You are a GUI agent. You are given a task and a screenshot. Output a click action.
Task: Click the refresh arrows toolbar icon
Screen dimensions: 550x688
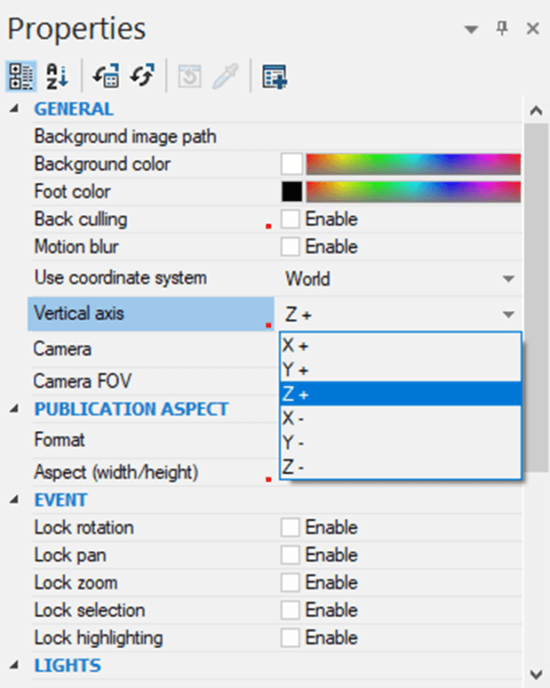[x=142, y=75]
